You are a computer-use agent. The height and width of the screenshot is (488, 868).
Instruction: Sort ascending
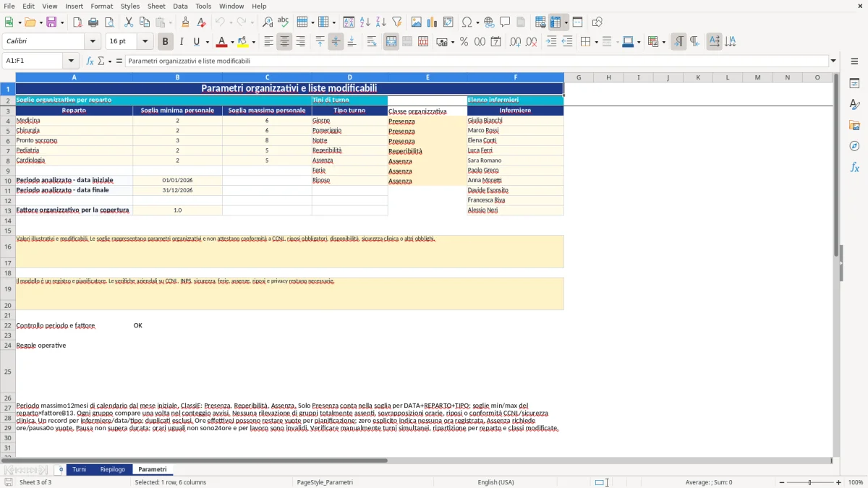pyautogui.click(x=365, y=22)
